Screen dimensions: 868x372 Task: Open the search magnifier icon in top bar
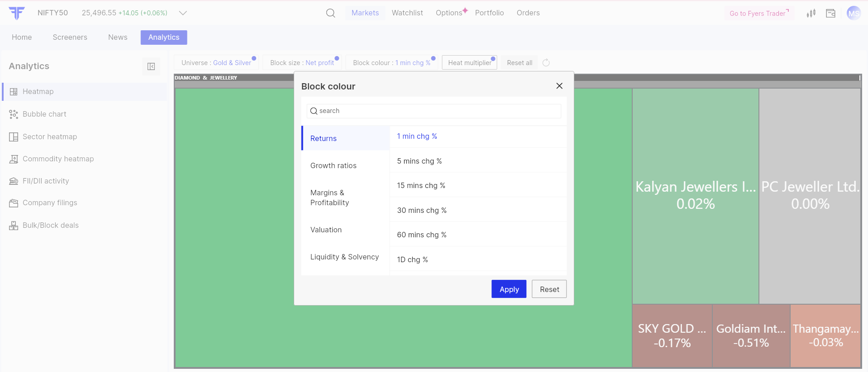[x=330, y=13]
